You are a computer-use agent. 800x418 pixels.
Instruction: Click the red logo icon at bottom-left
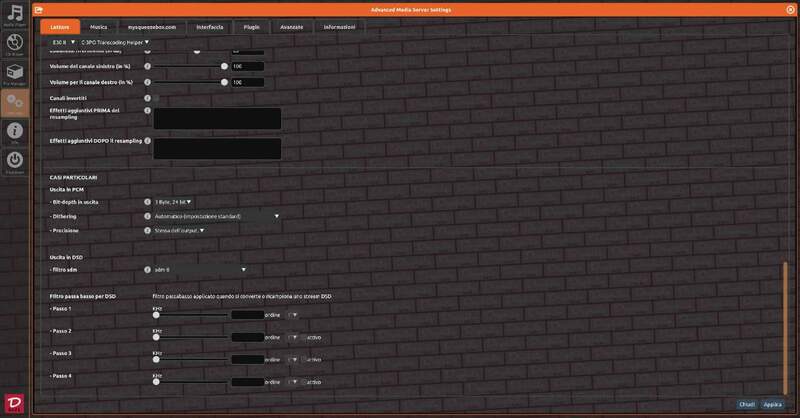pos(15,402)
